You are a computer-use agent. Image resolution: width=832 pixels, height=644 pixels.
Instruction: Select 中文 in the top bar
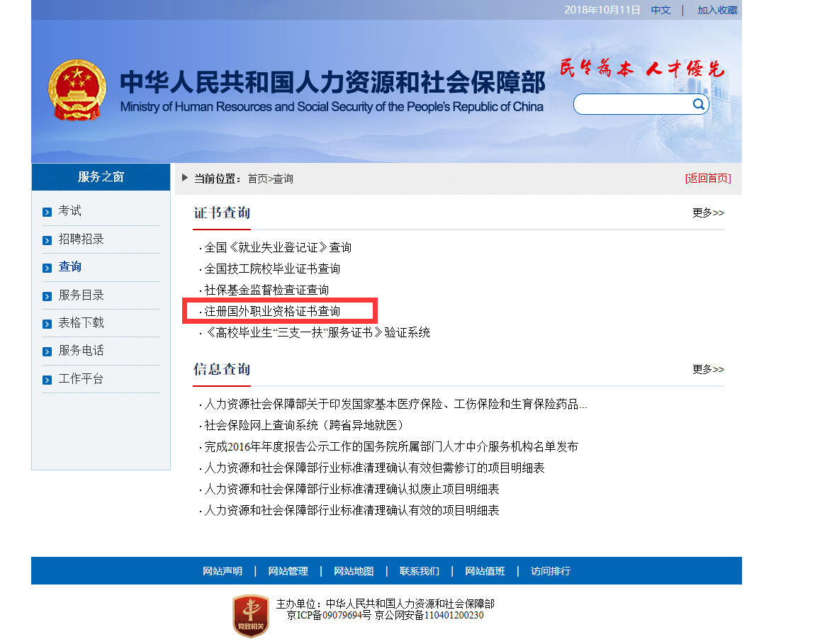(x=660, y=10)
